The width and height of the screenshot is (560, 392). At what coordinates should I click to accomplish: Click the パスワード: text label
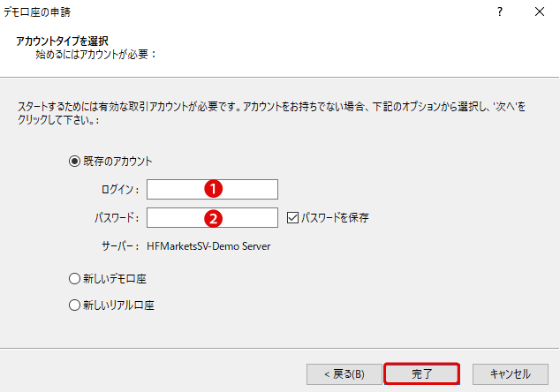click(117, 218)
